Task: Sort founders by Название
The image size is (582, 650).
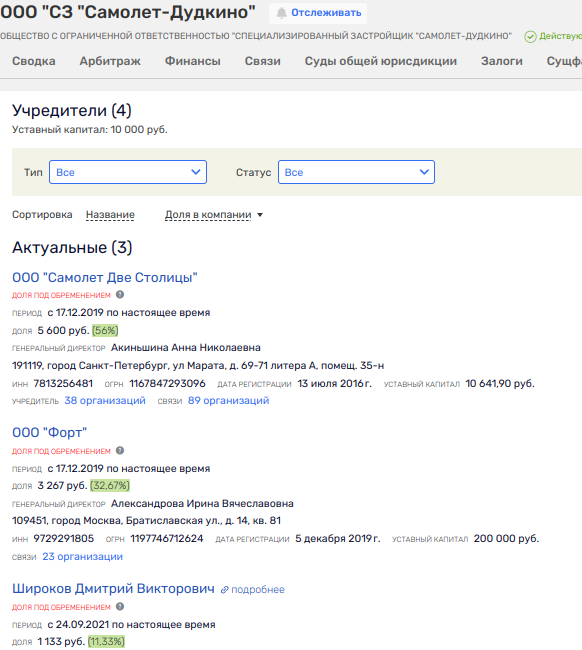Action: [x=110, y=215]
